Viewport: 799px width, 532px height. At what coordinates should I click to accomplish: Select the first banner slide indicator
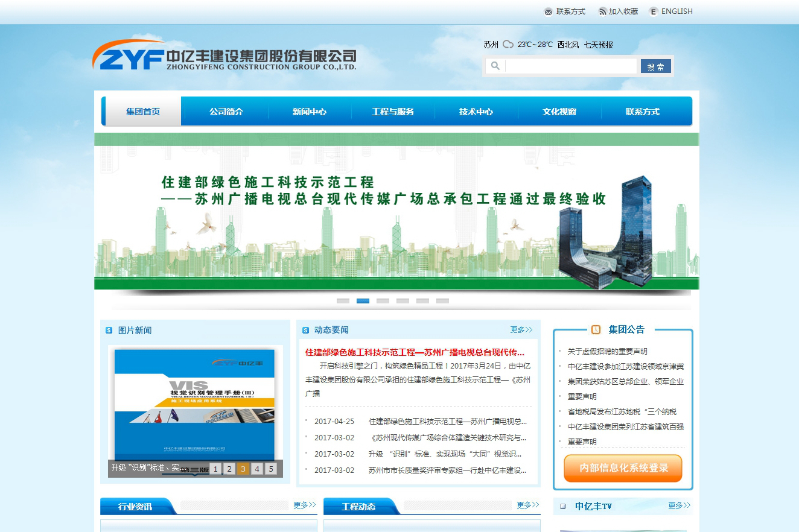(343, 300)
